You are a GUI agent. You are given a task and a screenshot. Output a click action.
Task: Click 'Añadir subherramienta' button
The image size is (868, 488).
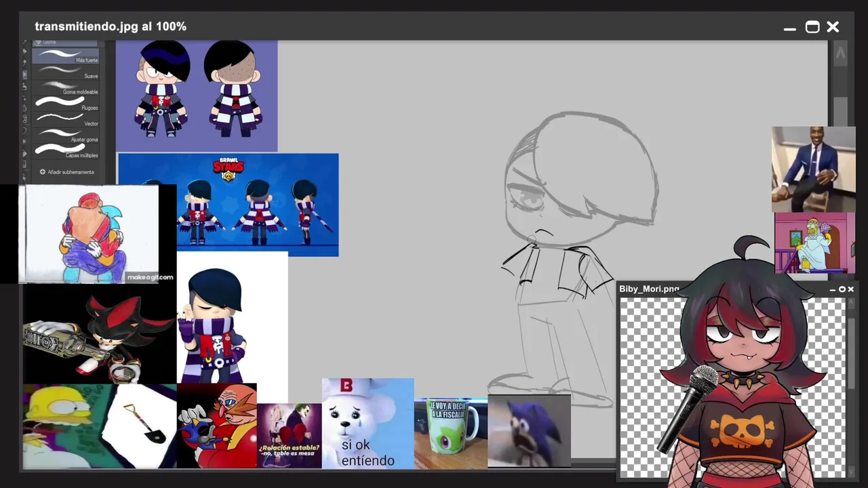[66, 172]
